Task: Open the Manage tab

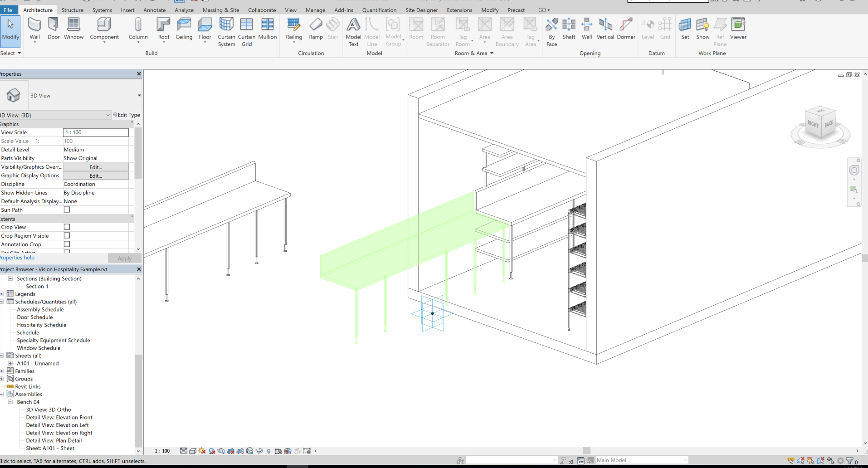Action: (315, 10)
